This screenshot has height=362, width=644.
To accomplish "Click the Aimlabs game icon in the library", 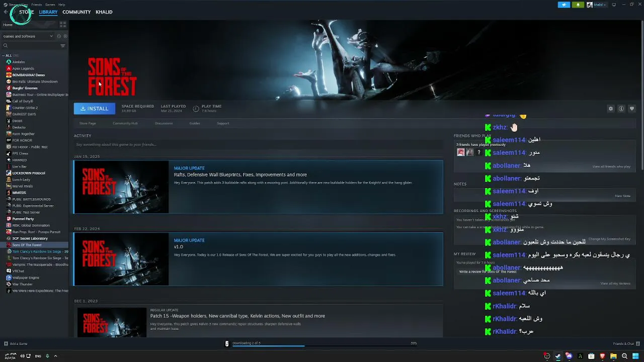I will [9, 62].
